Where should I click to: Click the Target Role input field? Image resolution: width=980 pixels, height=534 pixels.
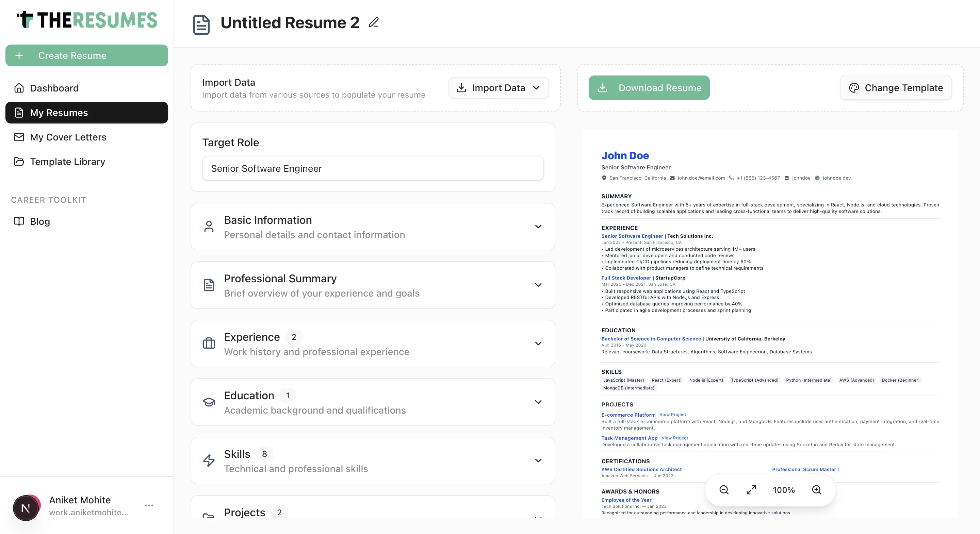[373, 168]
